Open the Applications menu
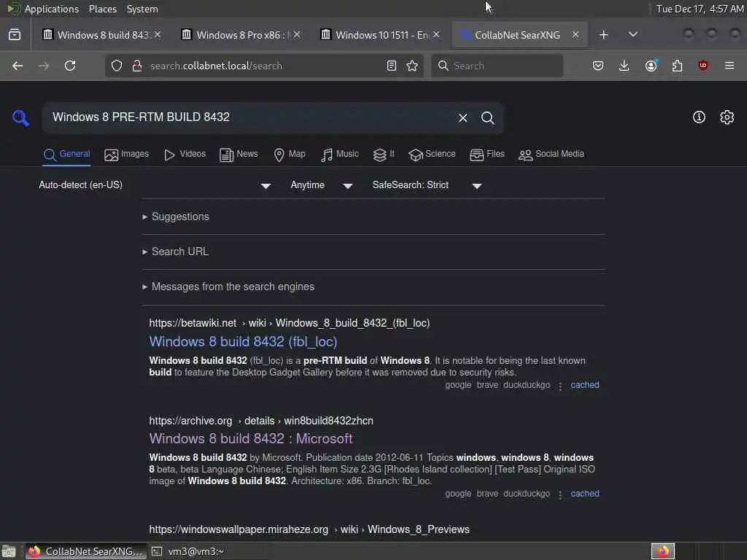This screenshot has height=560, width=747. click(43, 9)
